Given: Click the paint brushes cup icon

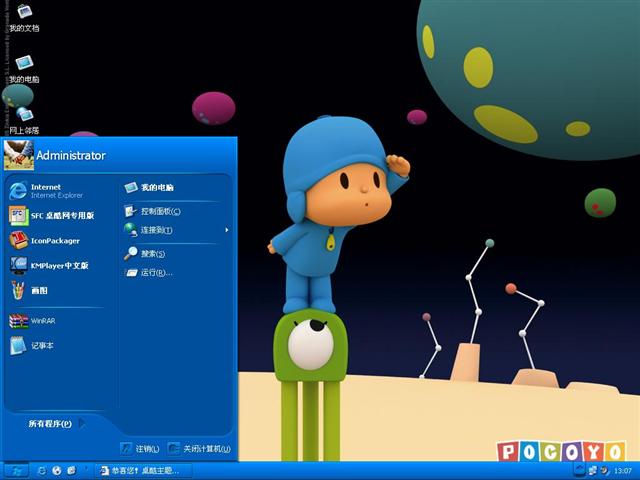Looking at the screenshot, I should pyautogui.click(x=18, y=290).
